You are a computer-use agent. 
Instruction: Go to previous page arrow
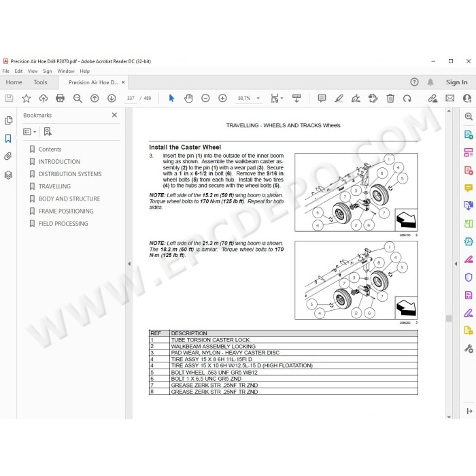coord(95,98)
